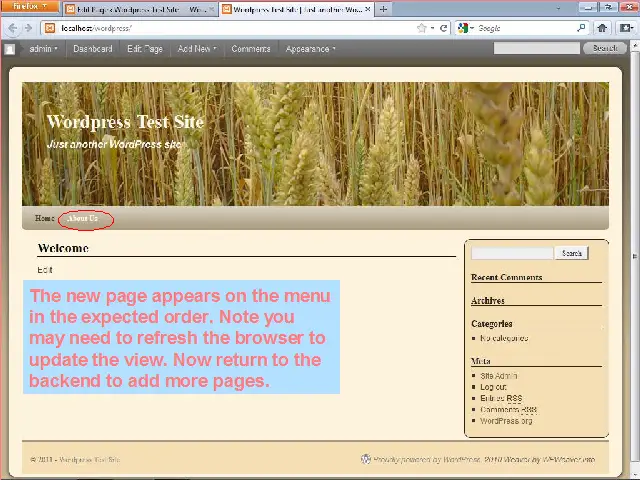Expand the admin menu in admin bar
The height and width of the screenshot is (480, 640).
44,49
